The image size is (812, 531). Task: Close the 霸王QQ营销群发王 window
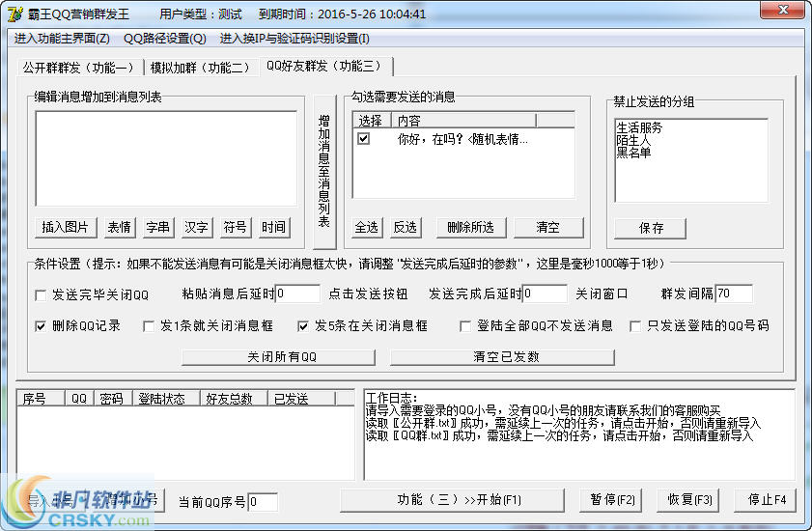pos(782,11)
